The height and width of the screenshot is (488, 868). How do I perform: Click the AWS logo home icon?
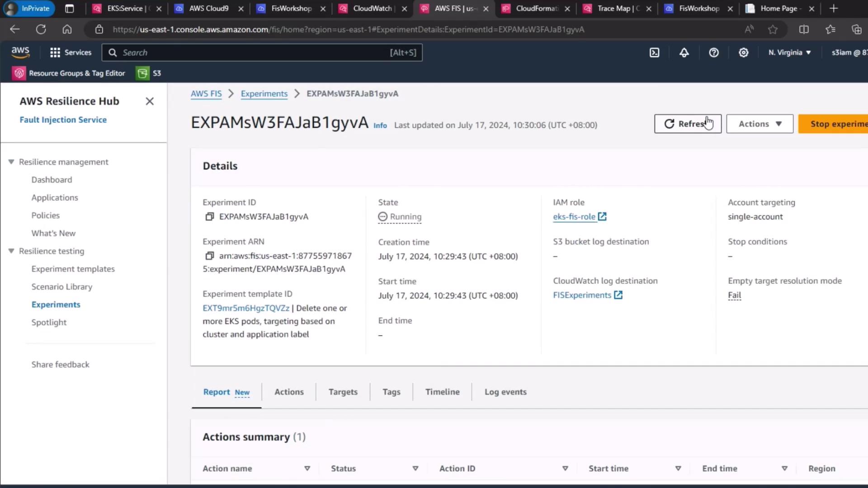(20, 52)
